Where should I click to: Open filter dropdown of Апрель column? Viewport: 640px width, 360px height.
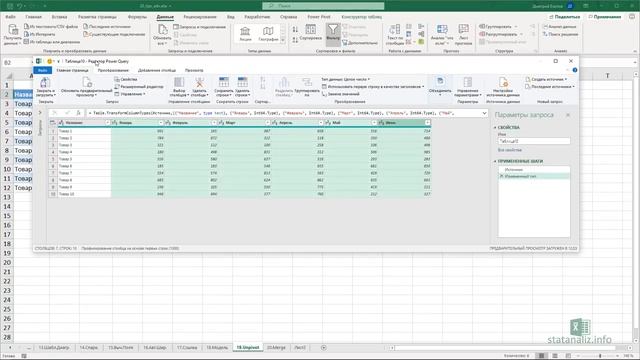pyautogui.click(x=320, y=122)
